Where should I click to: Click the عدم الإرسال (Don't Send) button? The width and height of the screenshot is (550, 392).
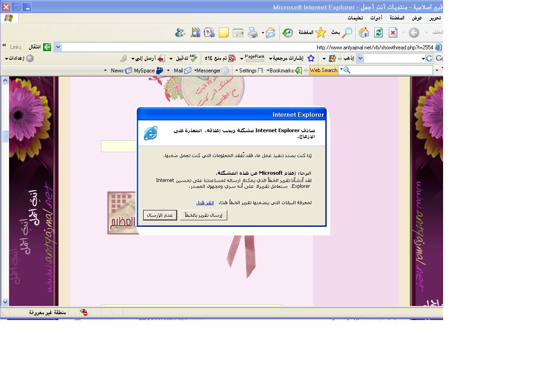point(160,215)
